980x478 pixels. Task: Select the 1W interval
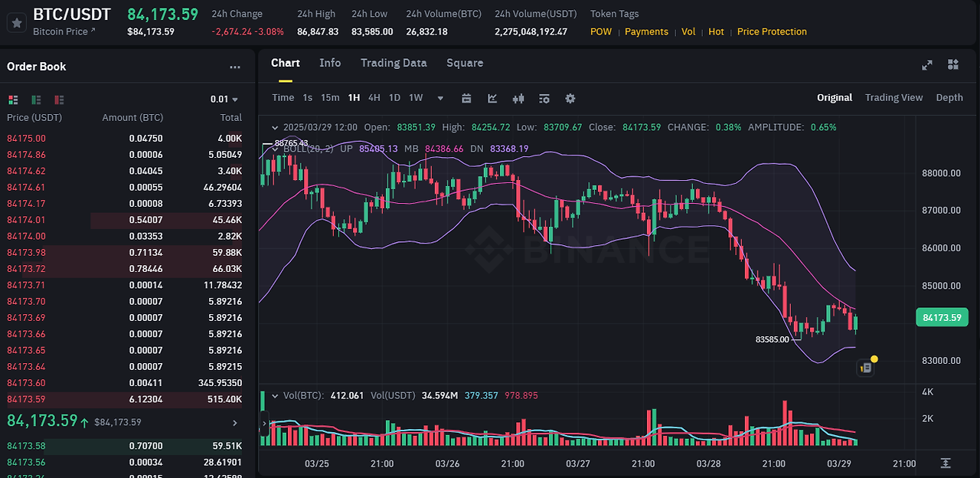416,97
